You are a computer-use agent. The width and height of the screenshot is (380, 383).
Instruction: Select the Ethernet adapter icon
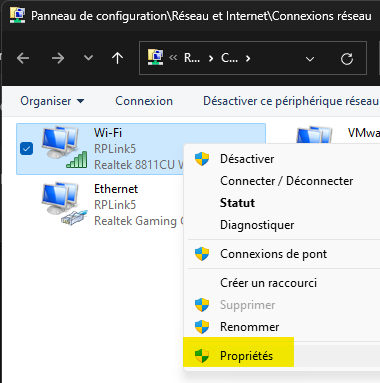click(64, 203)
